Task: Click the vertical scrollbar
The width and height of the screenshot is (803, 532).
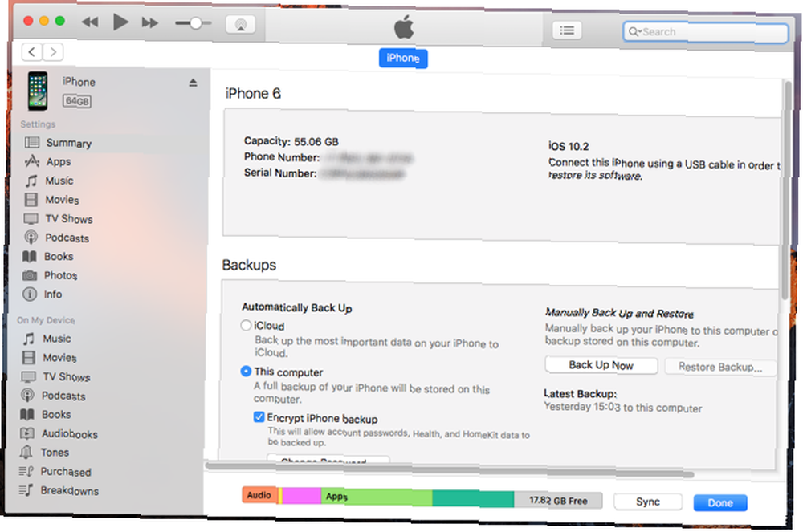Action: (x=786, y=189)
